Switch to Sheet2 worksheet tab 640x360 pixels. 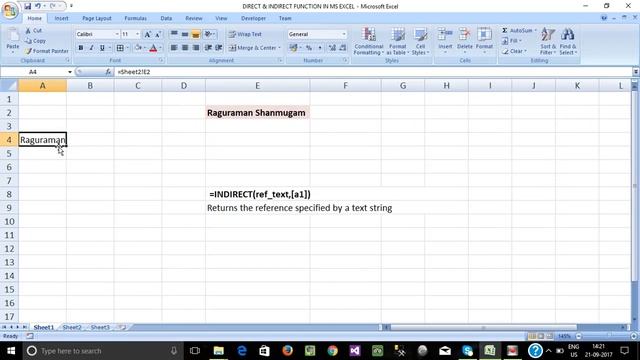(72, 327)
